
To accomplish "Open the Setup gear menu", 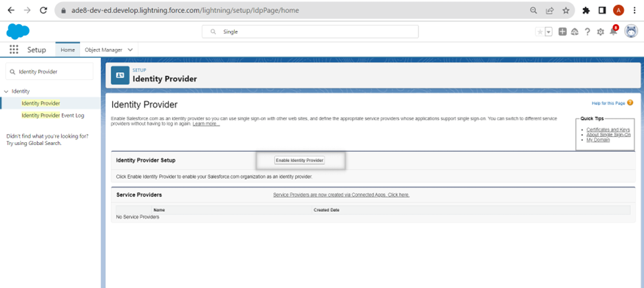I will (601, 32).
